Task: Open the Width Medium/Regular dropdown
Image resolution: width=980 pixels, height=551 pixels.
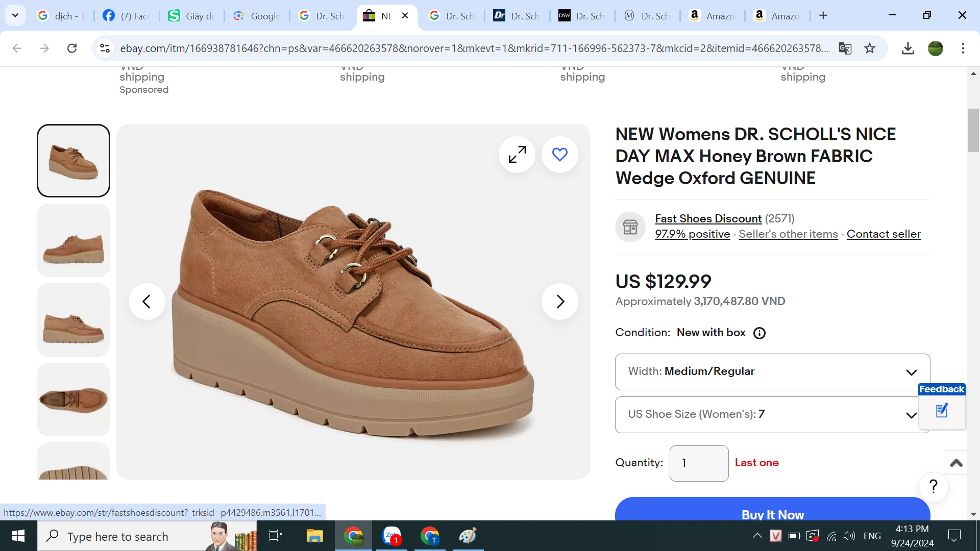Action: pyautogui.click(x=772, y=372)
